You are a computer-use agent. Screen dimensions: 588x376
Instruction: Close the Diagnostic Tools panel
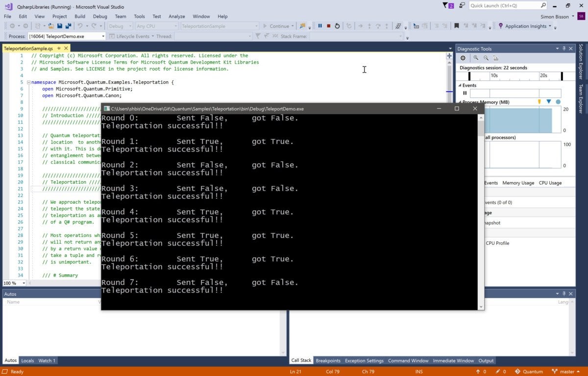(571, 48)
